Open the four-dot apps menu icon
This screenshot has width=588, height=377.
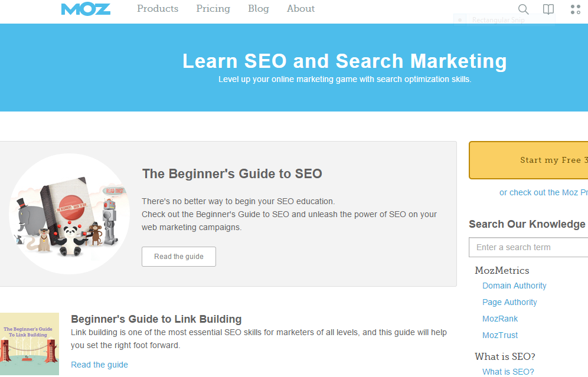click(x=575, y=9)
